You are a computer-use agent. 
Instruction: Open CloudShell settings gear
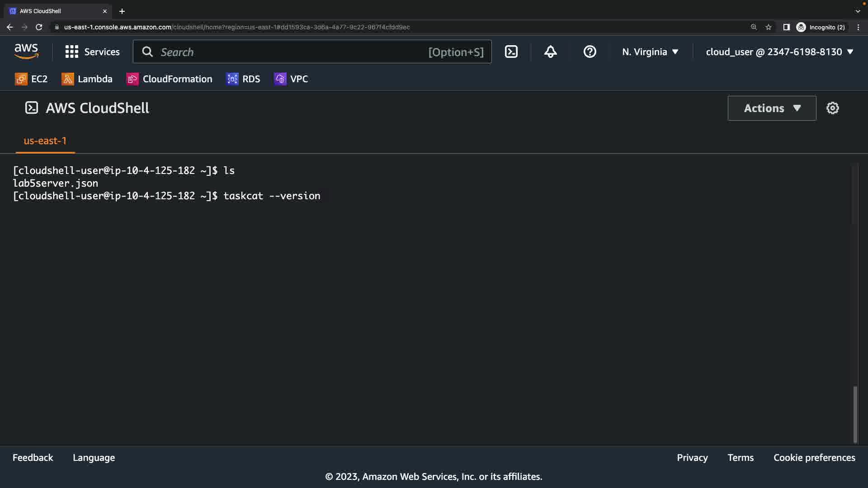pyautogui.click(x=832, y=108)
